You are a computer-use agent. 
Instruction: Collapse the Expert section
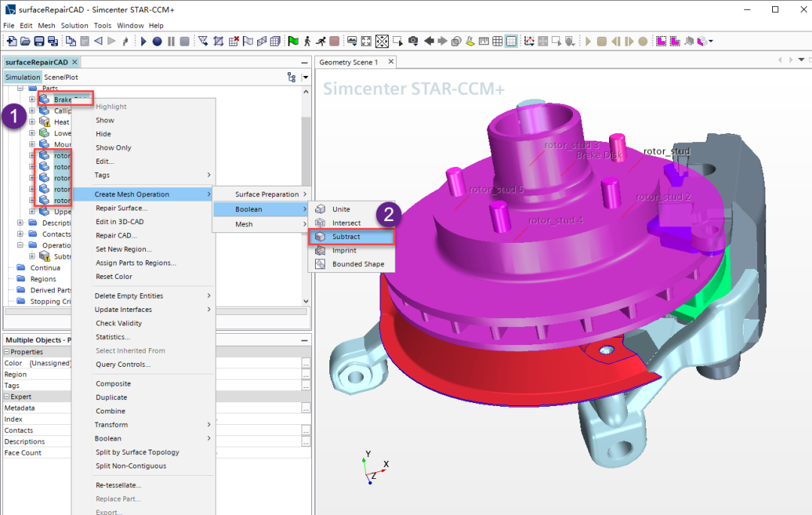coord(7,396)
